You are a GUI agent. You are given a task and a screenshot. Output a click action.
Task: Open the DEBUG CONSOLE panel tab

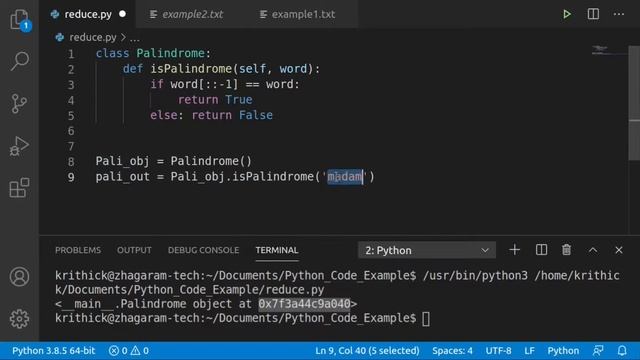coord(203,250)
